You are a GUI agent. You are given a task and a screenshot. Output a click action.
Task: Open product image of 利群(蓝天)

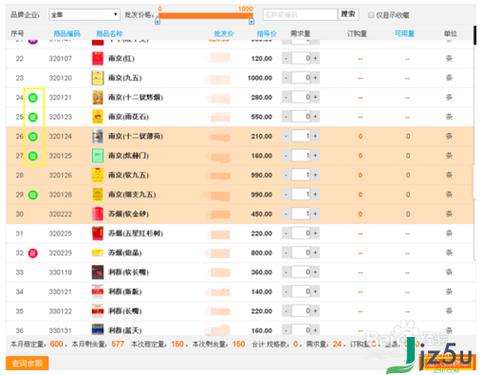[x=98, y=329]
